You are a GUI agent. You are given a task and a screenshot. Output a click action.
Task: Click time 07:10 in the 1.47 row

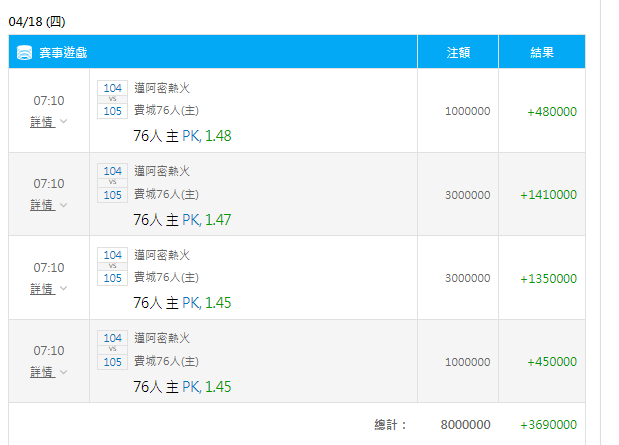pos(49,184)
